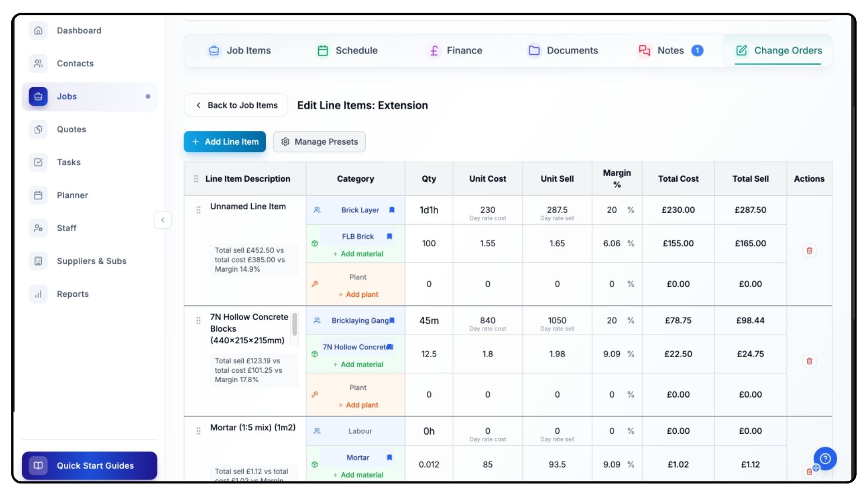Open the Labour category selector for Mortar

[360, 431]
